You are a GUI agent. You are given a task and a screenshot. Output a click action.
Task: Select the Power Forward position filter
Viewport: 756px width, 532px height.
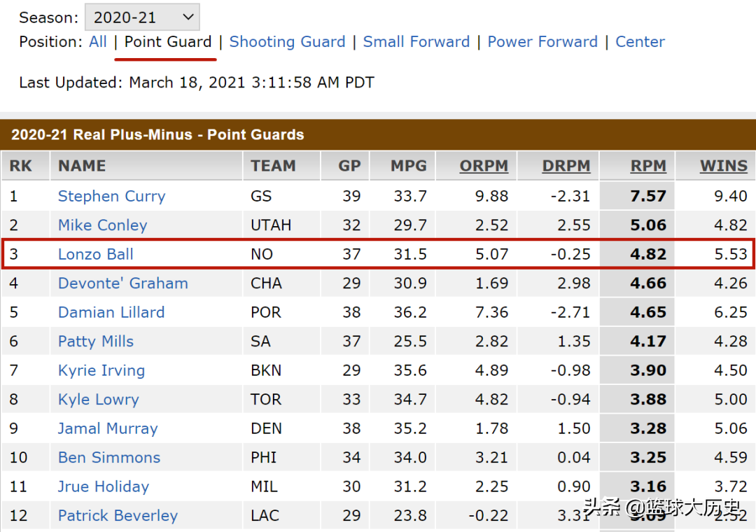point(542,42)
